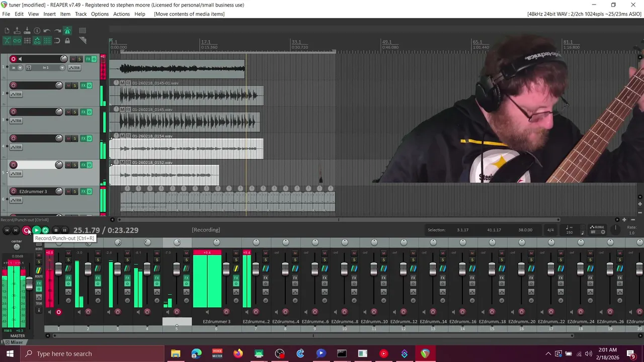Toggle snap magnet toolbar icon
Viewport: 644px width, 362px height.
click(57, 41)
